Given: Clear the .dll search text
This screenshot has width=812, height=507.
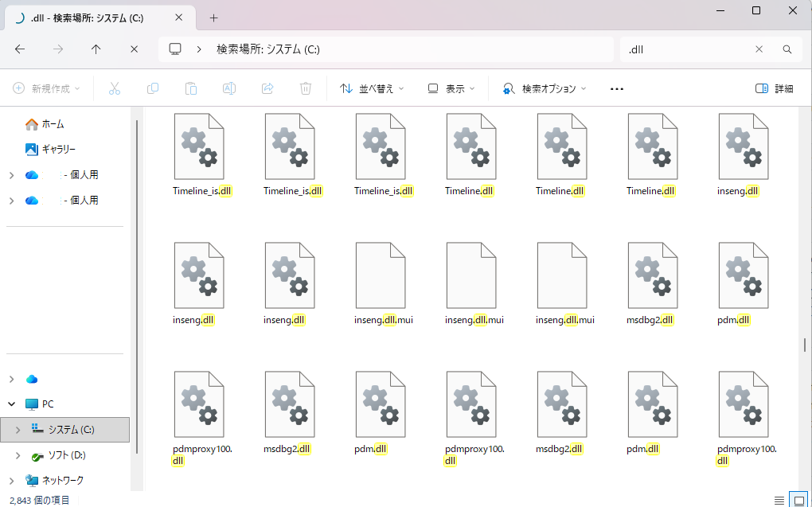Looking at the screenshot, I should point(759,49).
